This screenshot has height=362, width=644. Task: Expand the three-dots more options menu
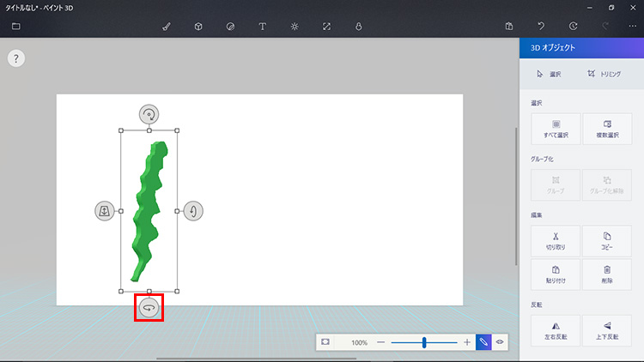pyautogui.click(x=632, y=27)
